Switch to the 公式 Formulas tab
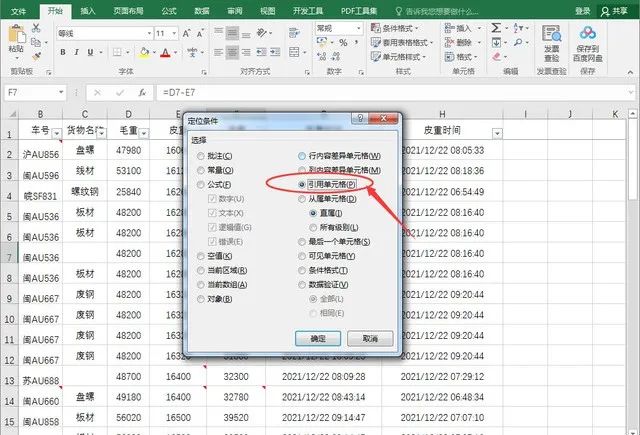Viewport: 640px width, 435px height. tap(169, 11)
